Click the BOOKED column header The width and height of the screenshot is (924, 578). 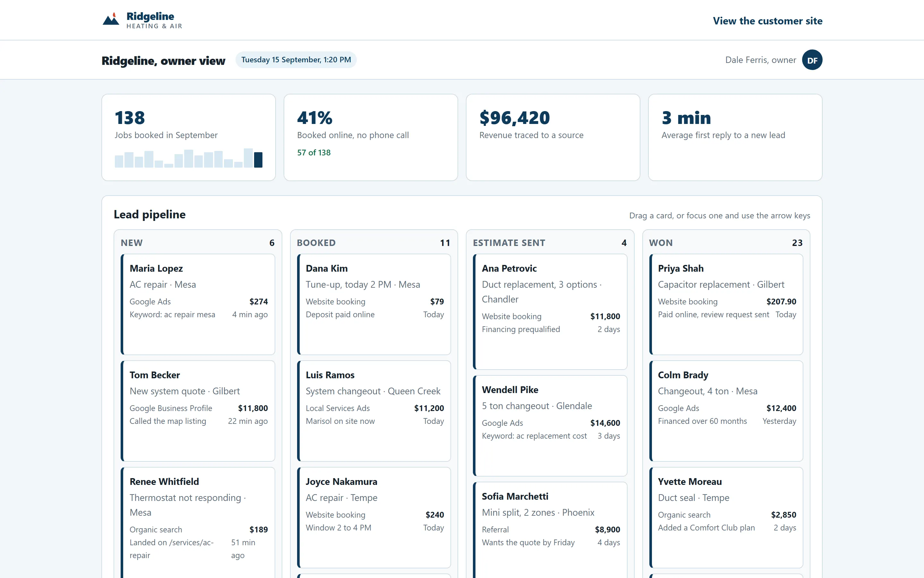[x=316, y=243]
